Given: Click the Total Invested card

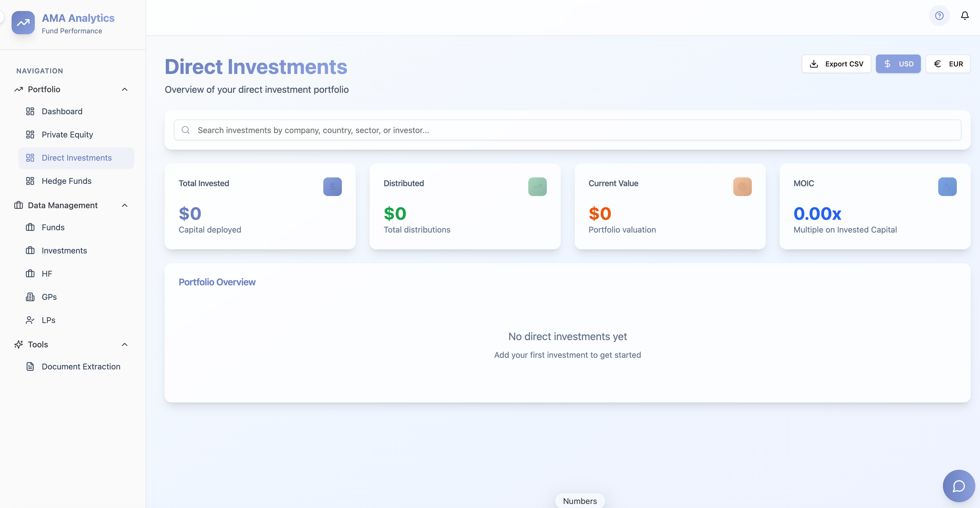Looking at the screenshot, I should tap(260, 206).
